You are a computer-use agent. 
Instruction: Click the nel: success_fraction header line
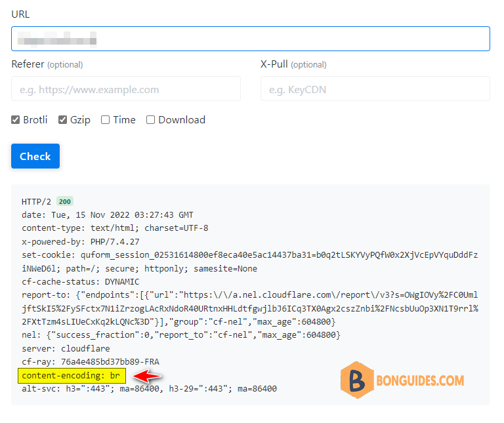(x=181, y=335)
